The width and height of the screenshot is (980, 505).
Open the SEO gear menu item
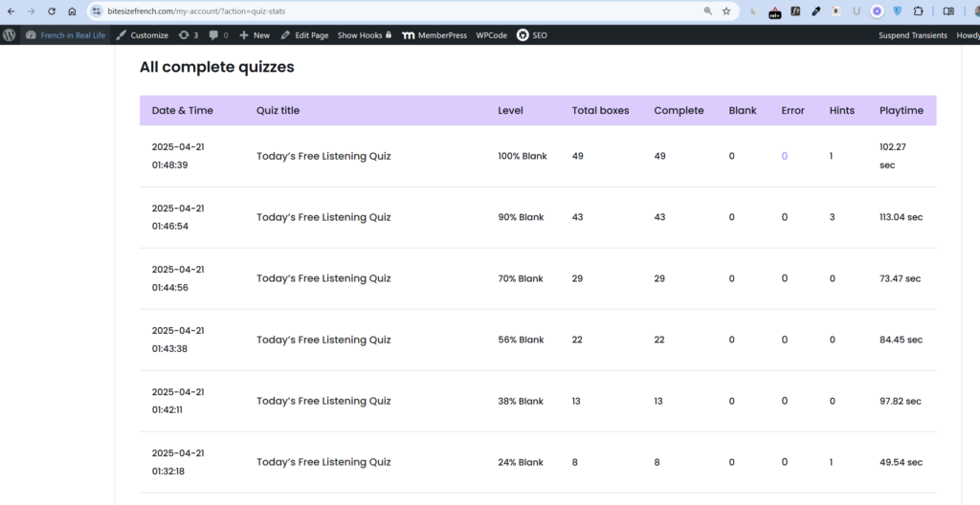pyautogui.click(x=532, y=35)
